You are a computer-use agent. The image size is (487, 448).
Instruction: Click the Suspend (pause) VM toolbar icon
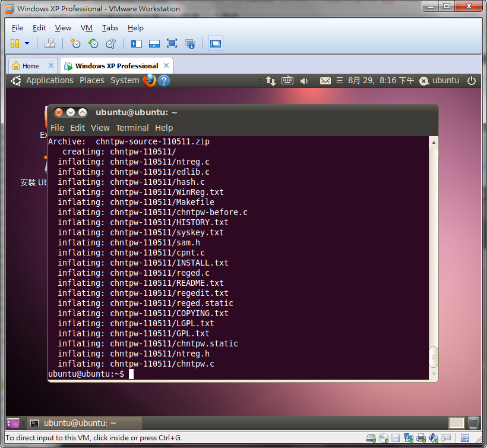[x=15, y=43]
